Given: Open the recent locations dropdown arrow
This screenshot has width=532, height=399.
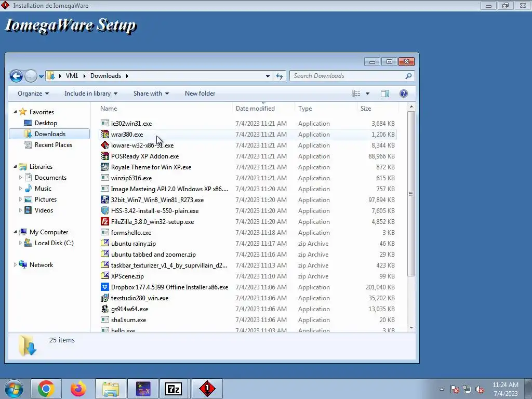Looking at the screenshot, I should click(x=41, y=76).
